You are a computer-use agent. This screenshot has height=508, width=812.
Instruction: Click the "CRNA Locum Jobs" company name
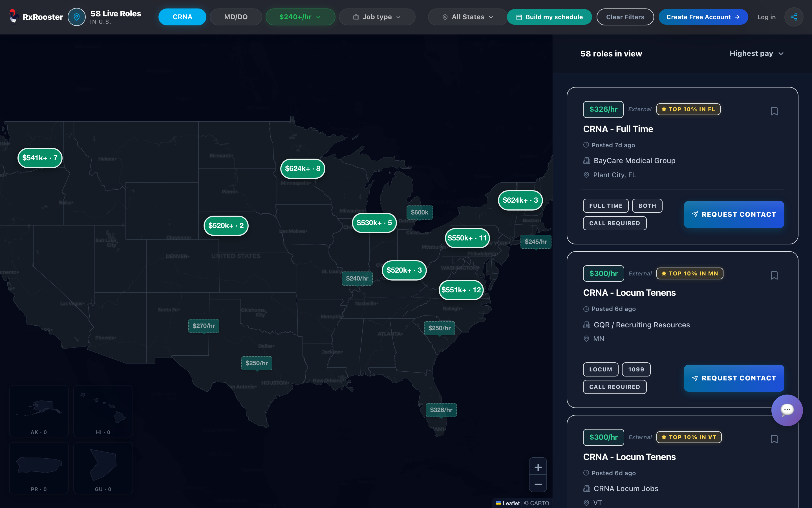626,489
